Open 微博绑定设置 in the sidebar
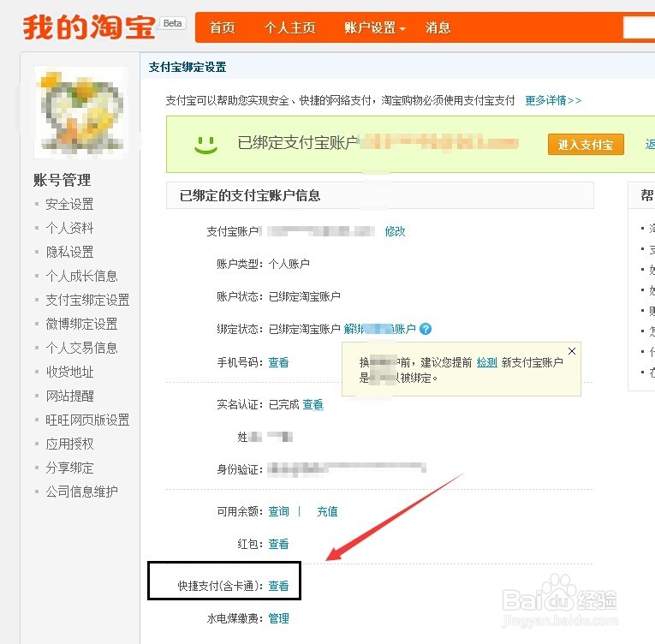The height and width of the screenshot is (644, 655). 81,324
